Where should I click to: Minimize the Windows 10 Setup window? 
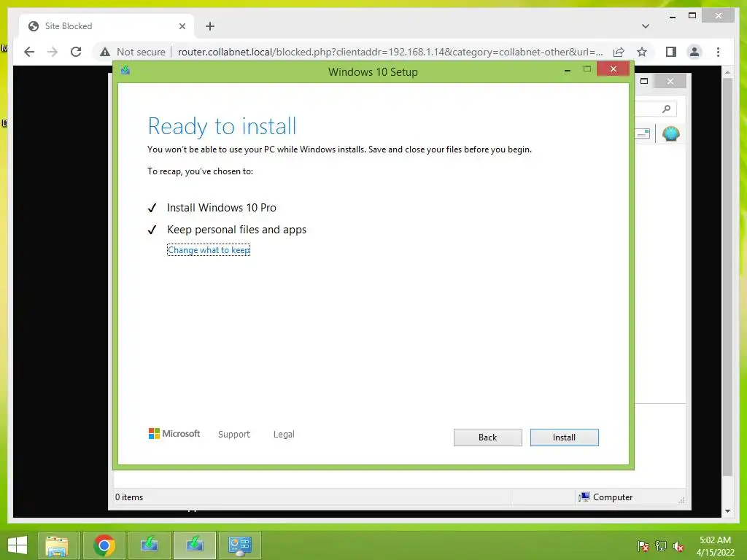click(568, 71)
